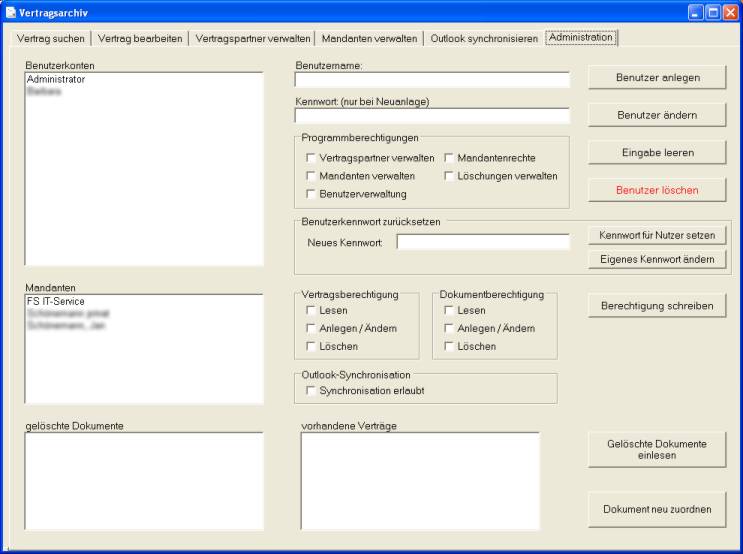Focus the Neues Kennwort text field
This screenshot has width=743, height=554.
[x=482, y=241]
